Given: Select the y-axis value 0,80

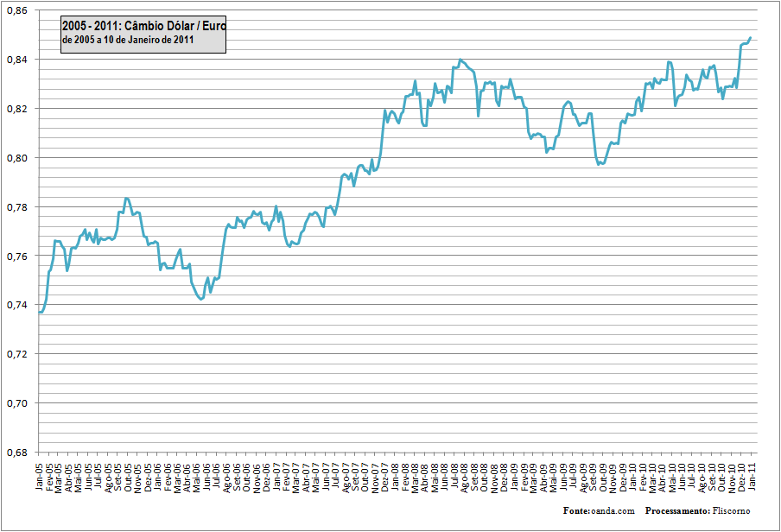Looking at the screenshot, I should click(17, 158).
